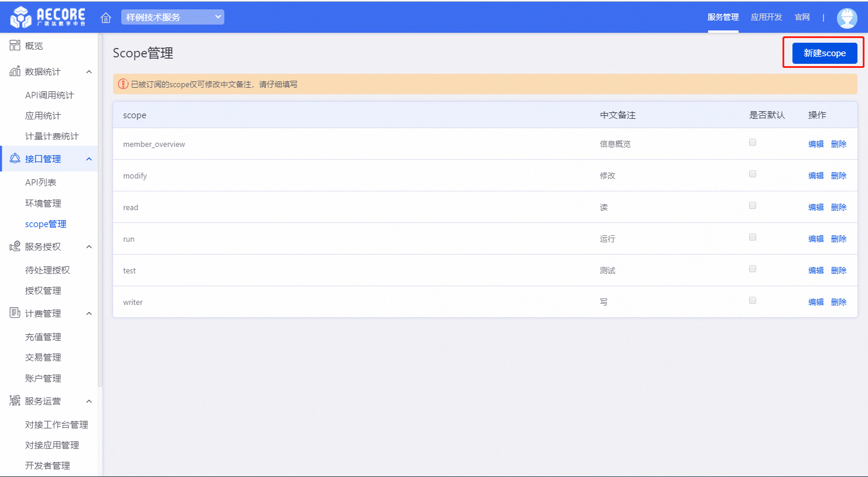Viewport: 868px width, 477px height.
Task: Check the default box for writer scope
Action: (x=753, y=300)
